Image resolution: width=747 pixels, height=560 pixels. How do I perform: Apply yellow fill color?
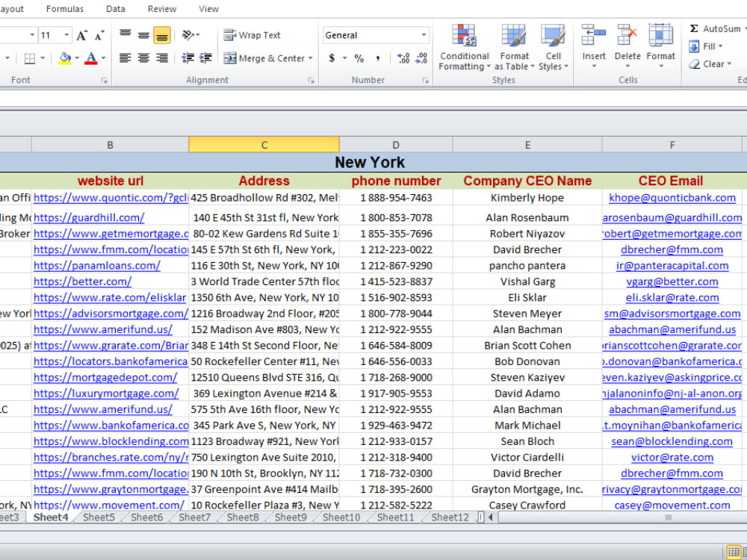coord(65,58)
